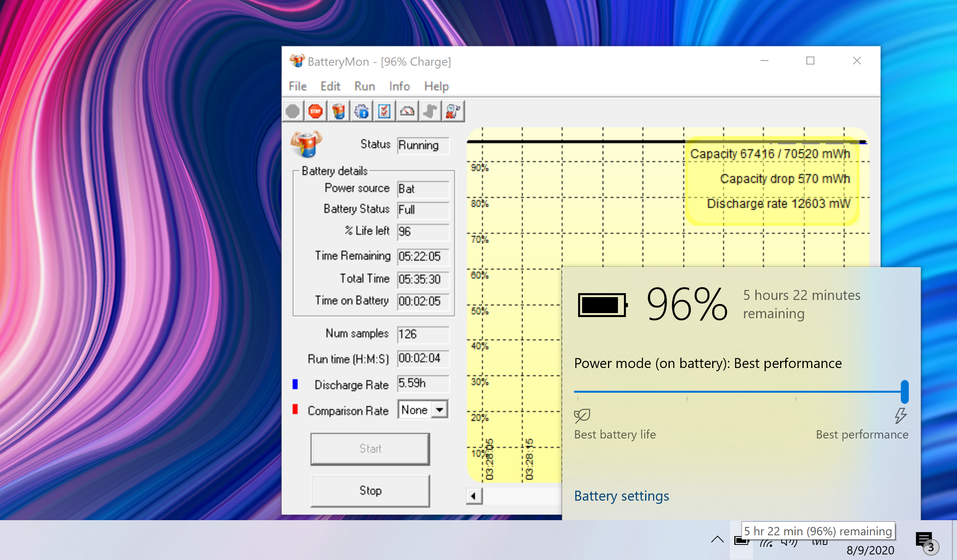The image size is (957, 560).
Task: Click the gauge meter toolbar icon
Action: pyautogui.click(x=407, y=112)
